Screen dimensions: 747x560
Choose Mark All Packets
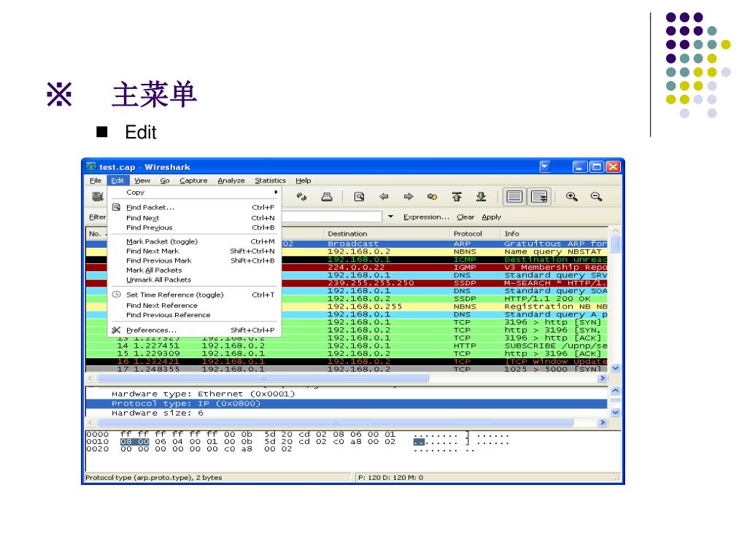pyautogui.click(x=195, y=270)
